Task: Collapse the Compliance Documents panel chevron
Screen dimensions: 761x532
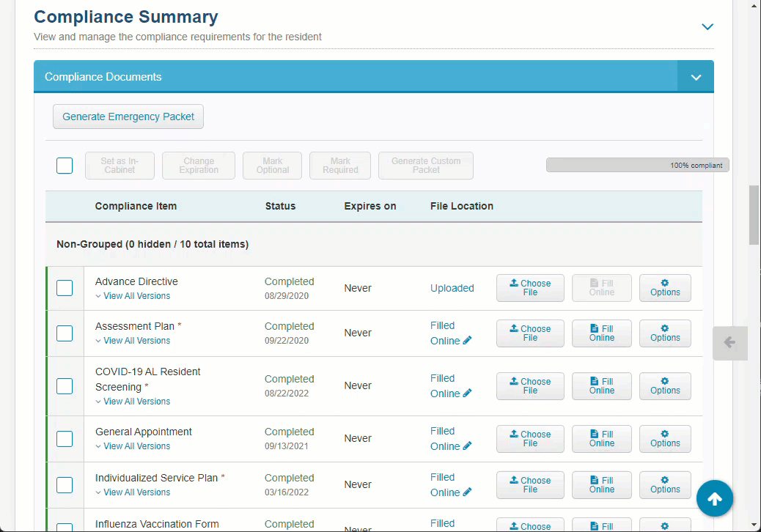Action: click(x=696, y=77)
